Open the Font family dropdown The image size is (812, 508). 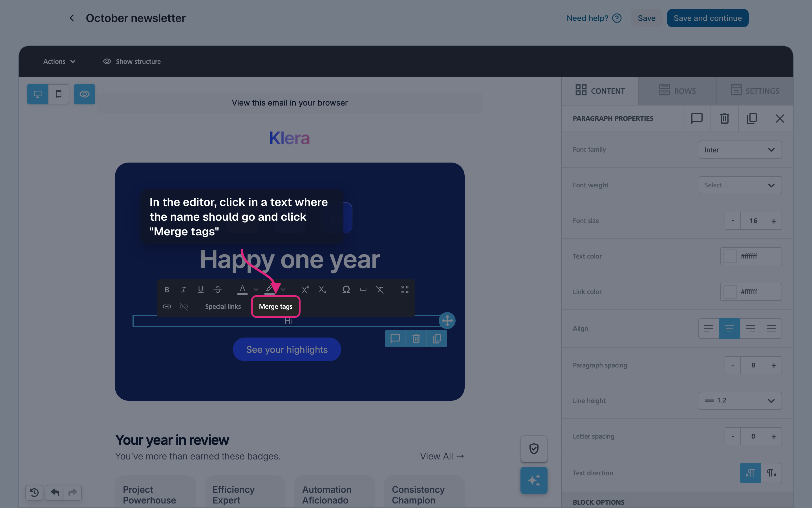pos(740,150)
